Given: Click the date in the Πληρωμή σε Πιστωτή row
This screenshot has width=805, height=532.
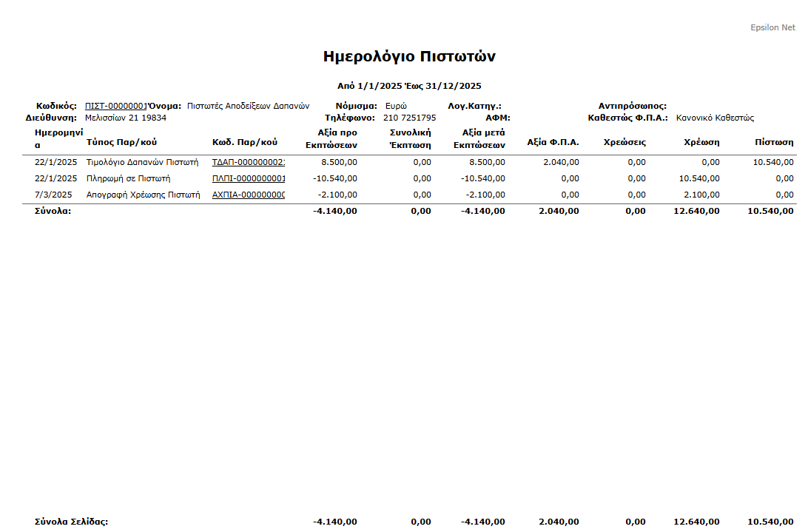Looking at the screenshot, I should point(56,179).
